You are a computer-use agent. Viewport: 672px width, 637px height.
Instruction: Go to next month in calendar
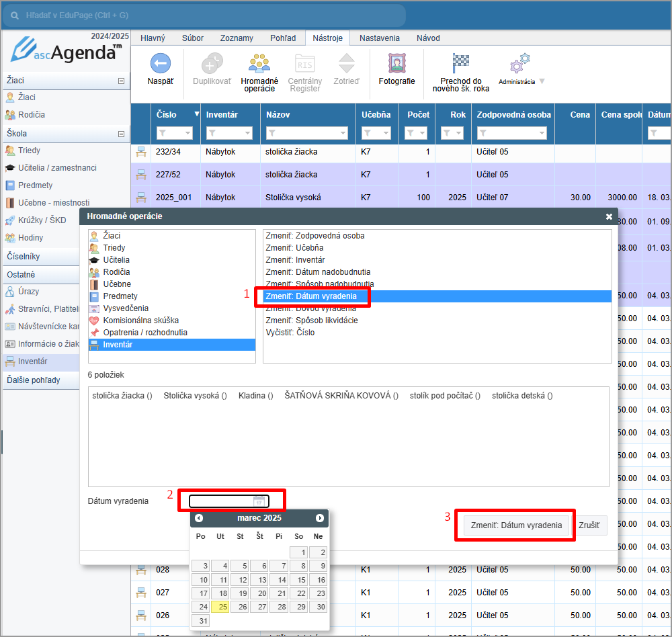pos(320,518)
